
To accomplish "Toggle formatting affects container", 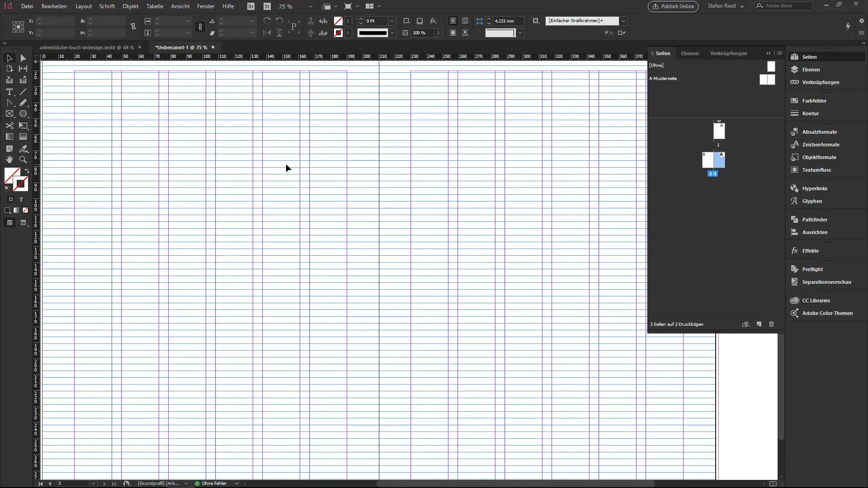I will click(x=11, y=199).
